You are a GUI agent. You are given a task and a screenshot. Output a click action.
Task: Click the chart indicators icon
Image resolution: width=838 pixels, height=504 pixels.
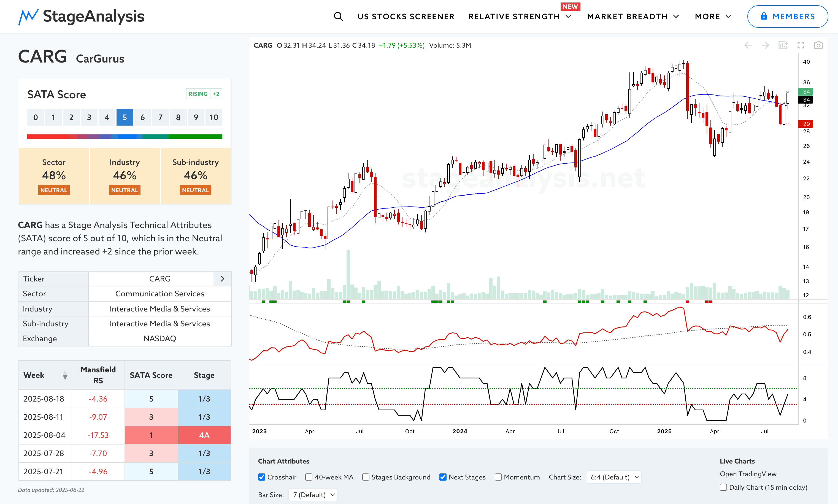[783, 45]
